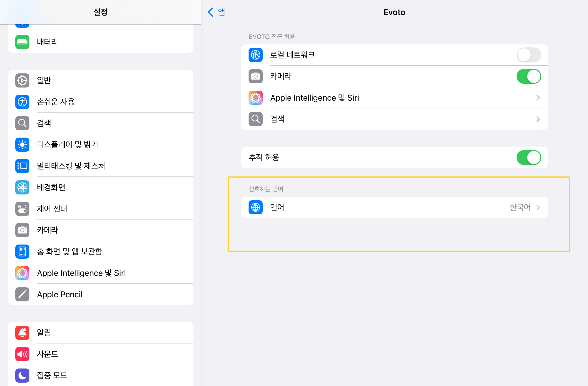Expand Apple Intelligence 및 Siri row chevron
Image resolution: width=588 pixels, height=386 pixels.
click(x=538, y=98)
